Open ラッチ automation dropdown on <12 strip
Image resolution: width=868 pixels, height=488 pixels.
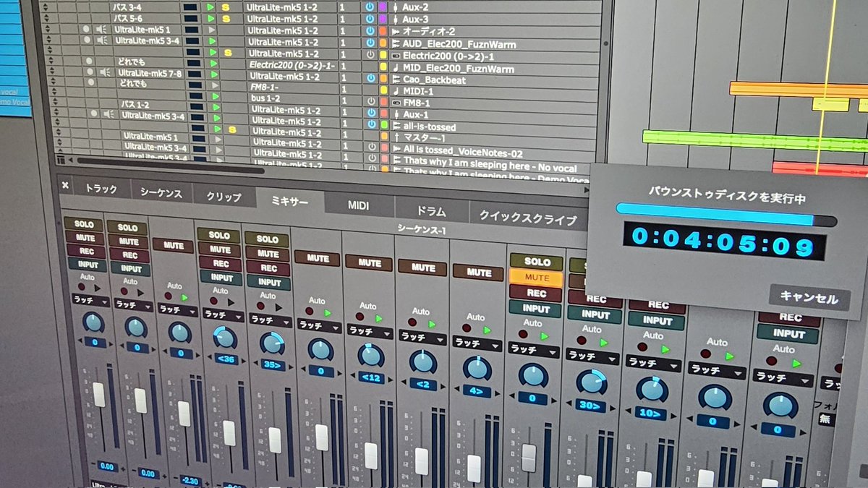click(370, 330)
